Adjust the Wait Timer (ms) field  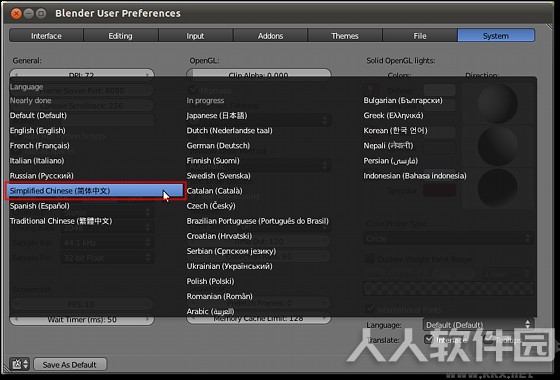pyautogui.click(x=82, y=319)
